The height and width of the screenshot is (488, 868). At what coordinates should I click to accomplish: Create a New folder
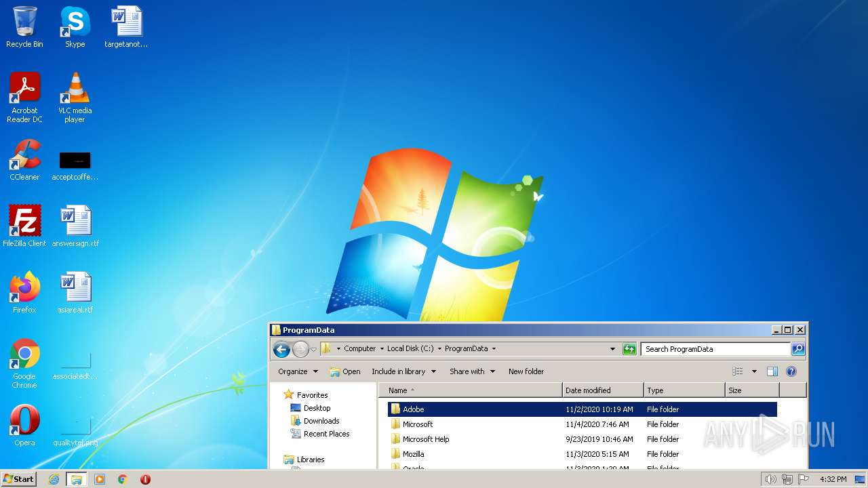point(526,371)
